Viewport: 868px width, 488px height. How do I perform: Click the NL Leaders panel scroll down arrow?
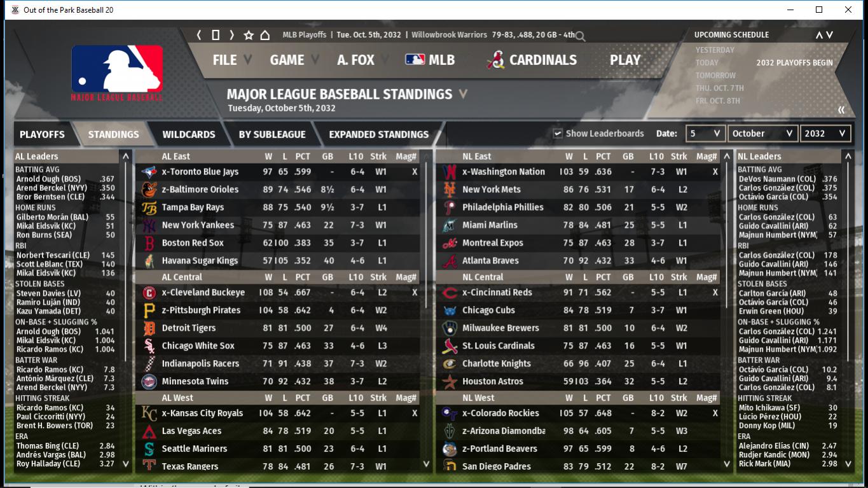coord(848,464)
